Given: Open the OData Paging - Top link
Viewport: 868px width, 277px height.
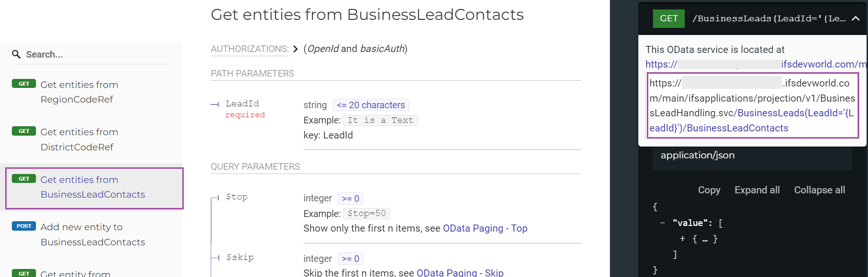Looking at the screenshot, I should (x=485, y=228).
